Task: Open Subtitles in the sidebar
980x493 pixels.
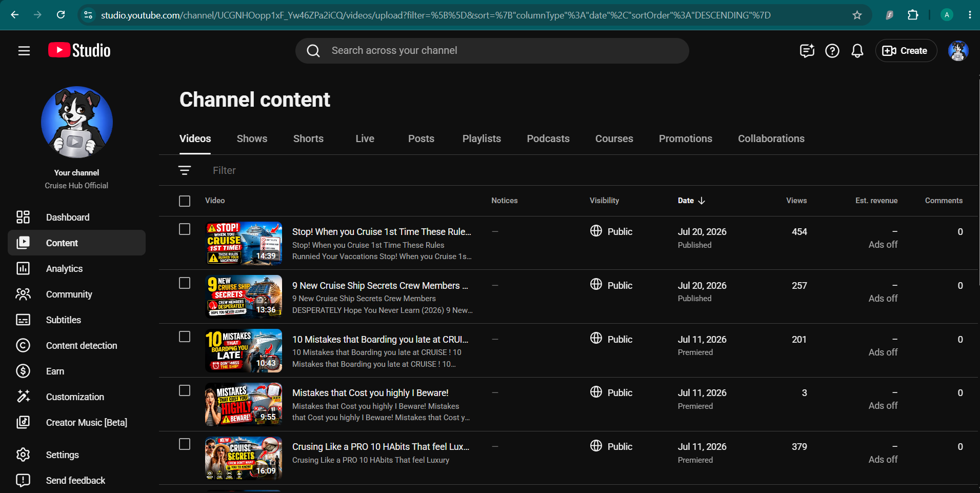Action: pyautogui.click(x=77, y=320)
